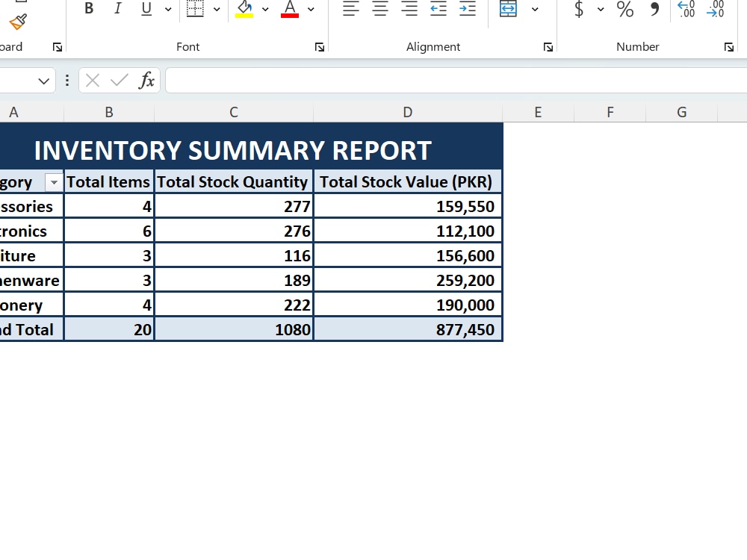Viewport: 747px width, 560px height.
Task: Apply cell borders icon
Action: (x=195, y=8)
